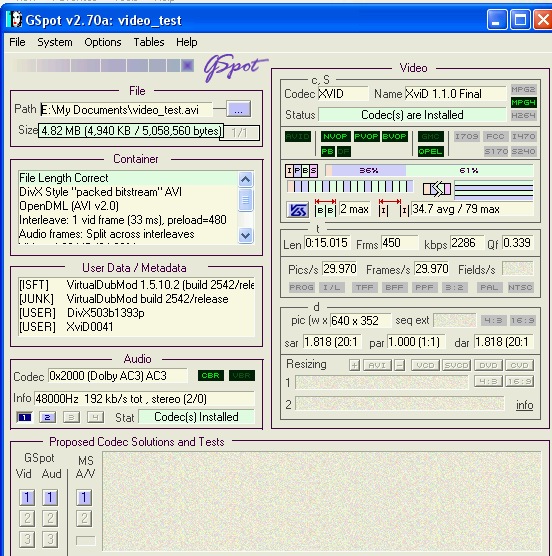Click the FCC colorimetry indicator
This screenshot has height=556, width=552.
pos(495,137)
